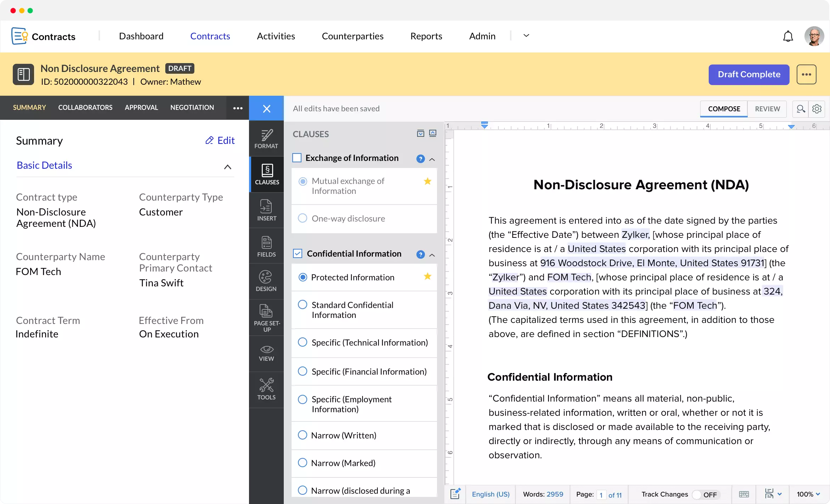Viewport: 830px width, 504px height.
Task: Click the Draft Complete button
Action: point(749,74)
